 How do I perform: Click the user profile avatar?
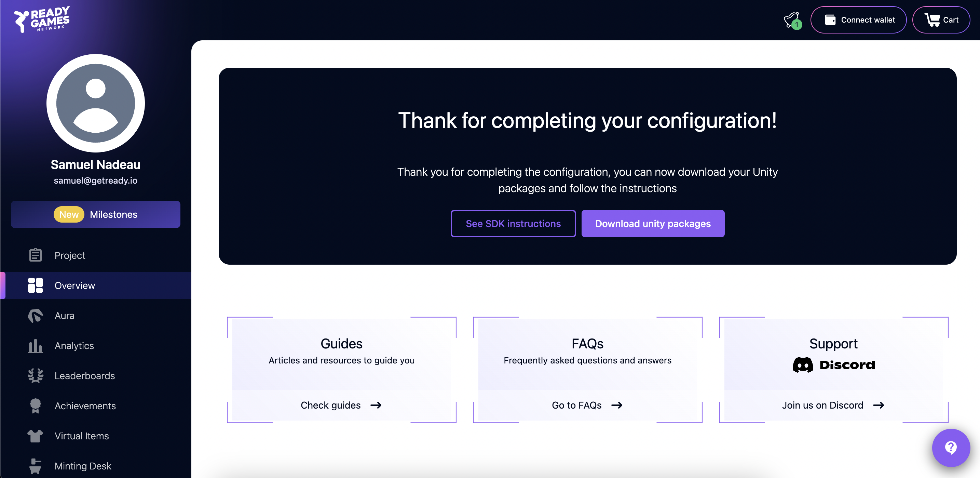point(95,103)
